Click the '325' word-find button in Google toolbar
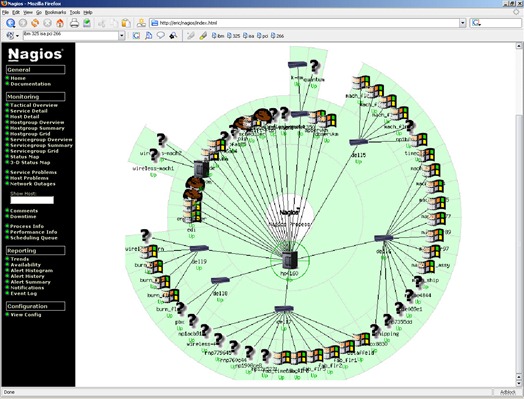The width and height of the screenshot is (524, 399). pos(233,35)
